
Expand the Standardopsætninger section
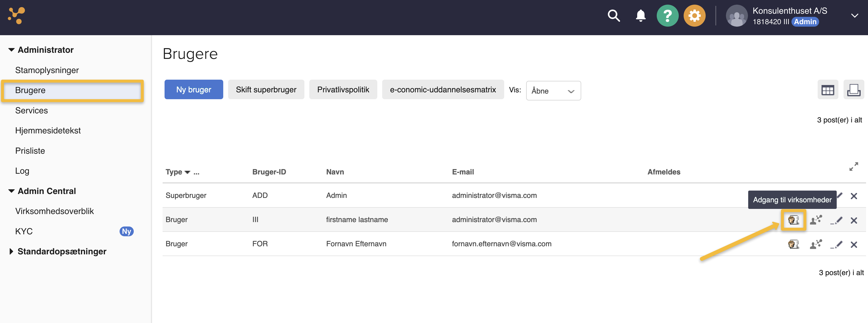pos(62,251)
